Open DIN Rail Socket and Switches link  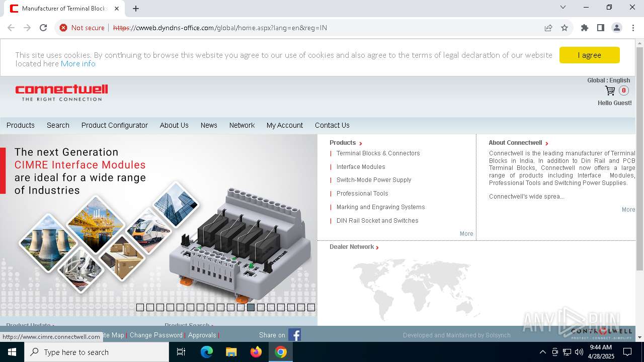(377, 221)
